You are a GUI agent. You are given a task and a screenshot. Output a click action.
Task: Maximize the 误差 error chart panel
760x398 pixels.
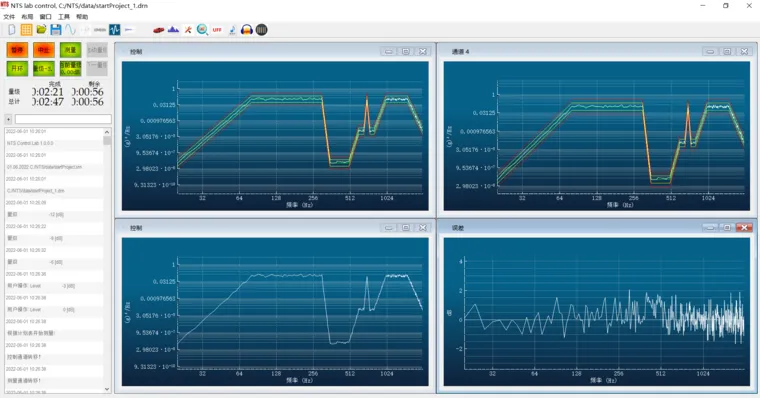tap(727, 227)
